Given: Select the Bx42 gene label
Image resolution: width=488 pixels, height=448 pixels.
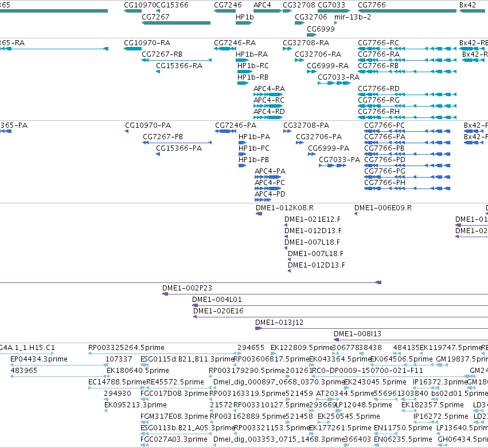Looking at the screenshot, I should [467, 5].
